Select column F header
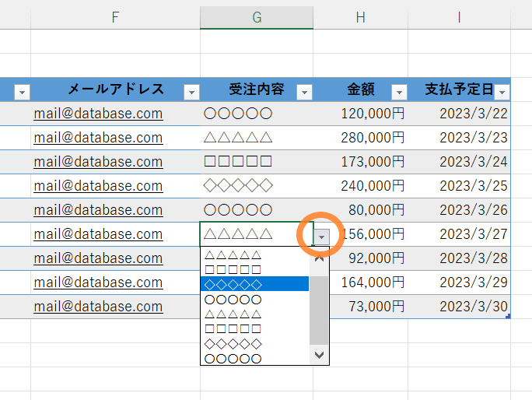 point(115,17)
